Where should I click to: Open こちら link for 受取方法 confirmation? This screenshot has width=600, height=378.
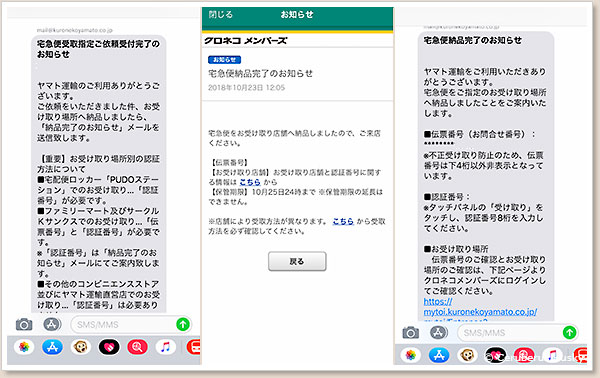343,221
